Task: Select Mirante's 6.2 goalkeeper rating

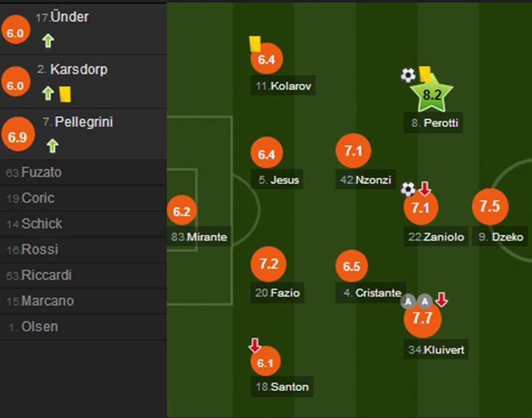Action: pos(182,212)
